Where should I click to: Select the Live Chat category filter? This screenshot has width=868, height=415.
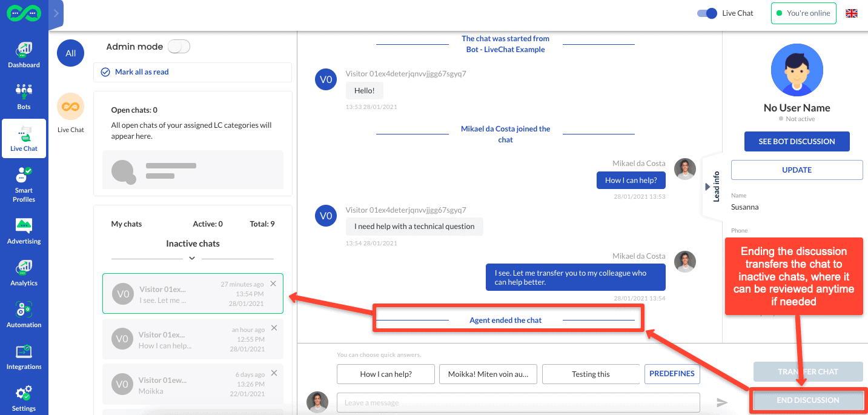click(x=70, y=107)
